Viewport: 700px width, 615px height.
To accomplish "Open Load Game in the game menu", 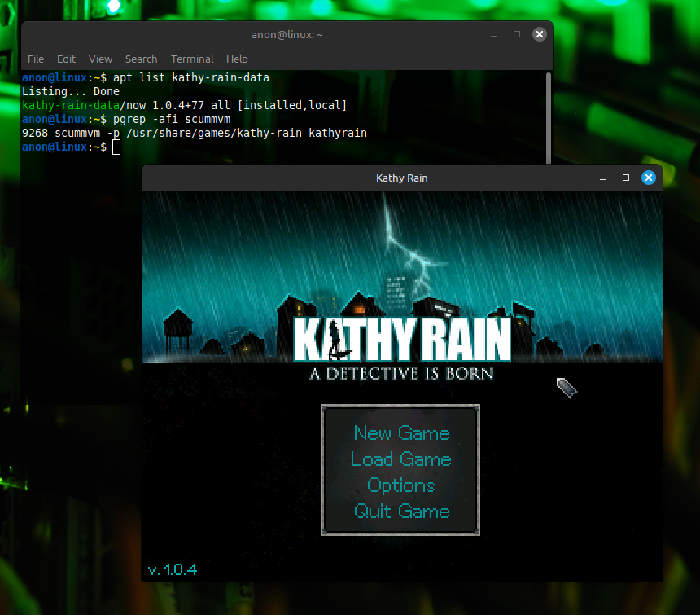I will click(x=401, y=459).
